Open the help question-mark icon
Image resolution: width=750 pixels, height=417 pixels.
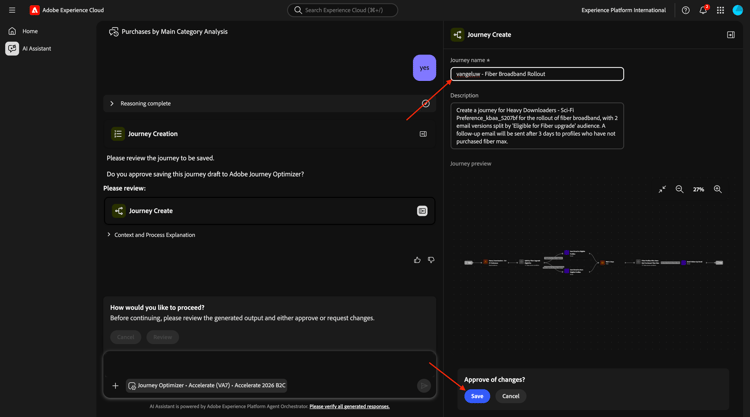tap(685, 10)
